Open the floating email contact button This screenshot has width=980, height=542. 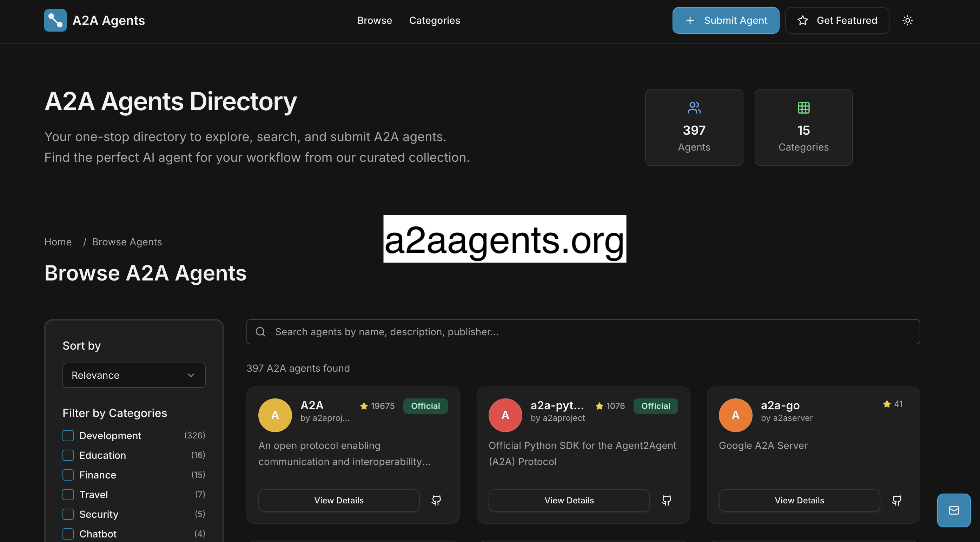(954, 510)
